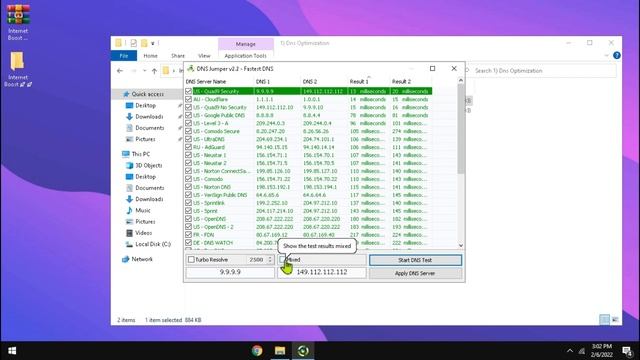Select Network in navigation pane
Screen dimensions: 640x360
pyautogui.click(x=142, y=259)
